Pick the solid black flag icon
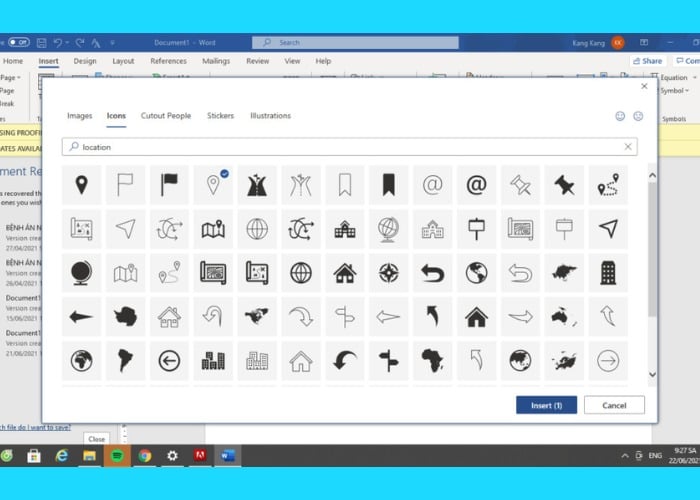Viewport: 700px width, 500px height. pyautogui.click(x=169, y=185)
